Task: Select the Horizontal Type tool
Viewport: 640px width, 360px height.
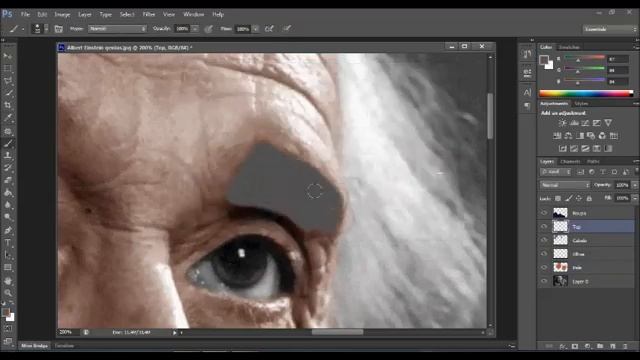Action: [8, 242]
